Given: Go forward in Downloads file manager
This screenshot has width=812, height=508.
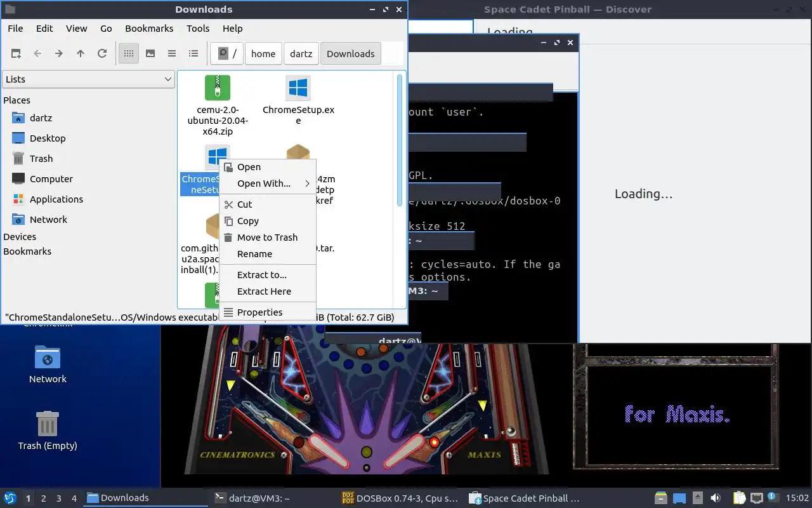Looking at the screenshot, I should (59, 54).
